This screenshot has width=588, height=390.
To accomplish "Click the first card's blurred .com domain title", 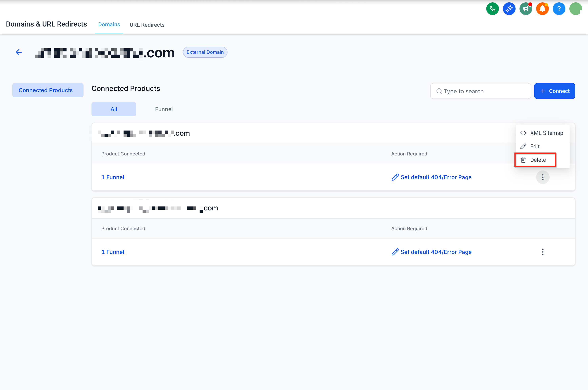I will pos(144,133).
